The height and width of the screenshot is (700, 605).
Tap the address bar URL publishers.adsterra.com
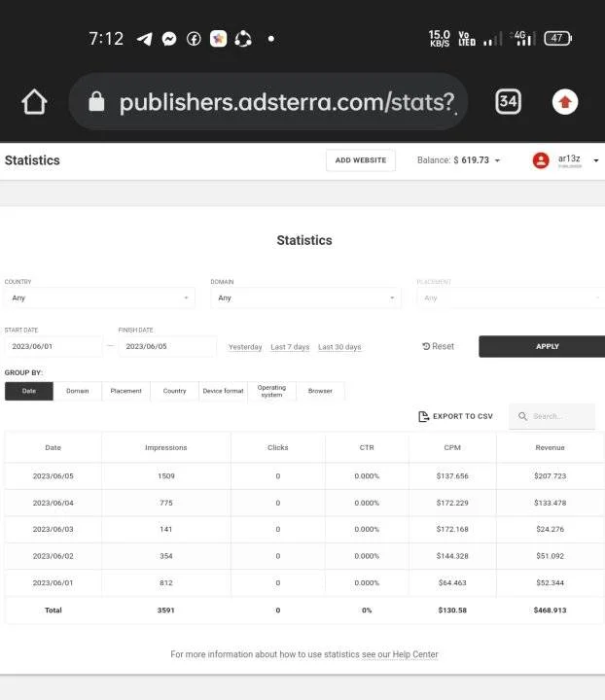287,102
